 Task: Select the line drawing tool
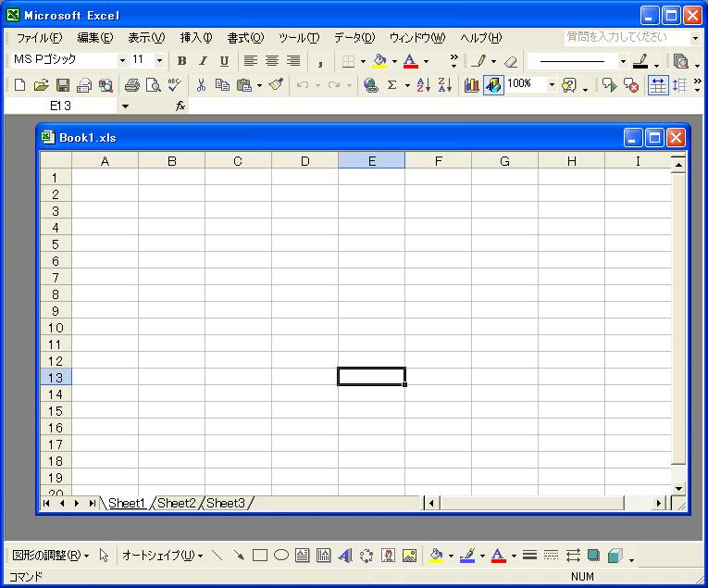pos(217,555)
